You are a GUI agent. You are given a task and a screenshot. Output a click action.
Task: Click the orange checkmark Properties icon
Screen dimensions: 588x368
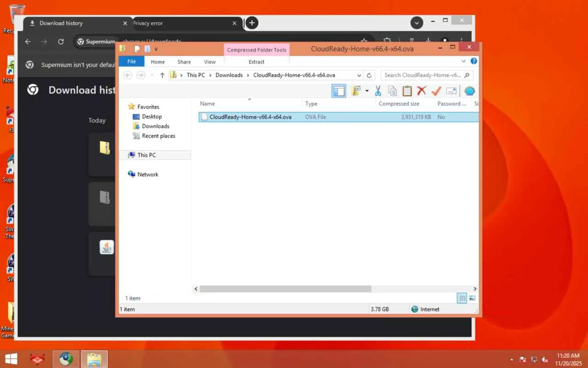[436, 91]
